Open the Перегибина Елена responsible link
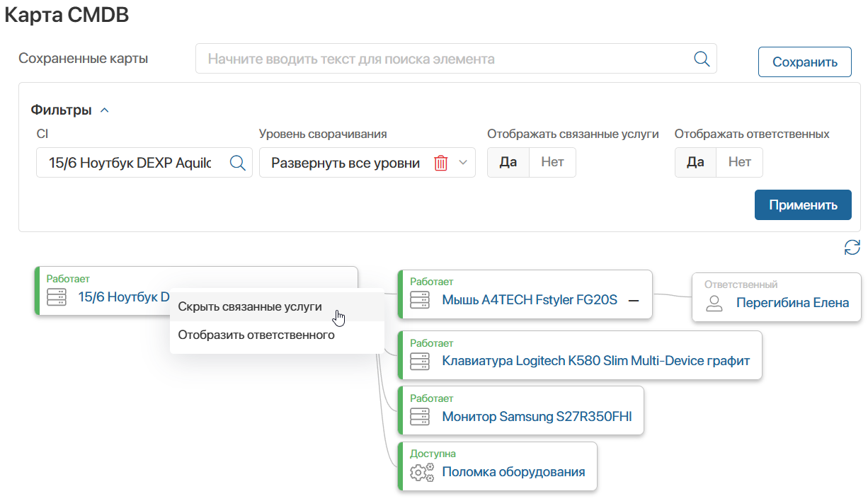The height and width of the screenshot is (501, 868). 792,303
